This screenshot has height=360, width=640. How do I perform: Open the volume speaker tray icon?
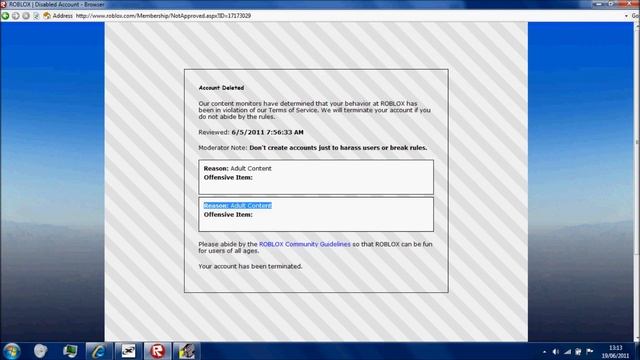[556, 351]
